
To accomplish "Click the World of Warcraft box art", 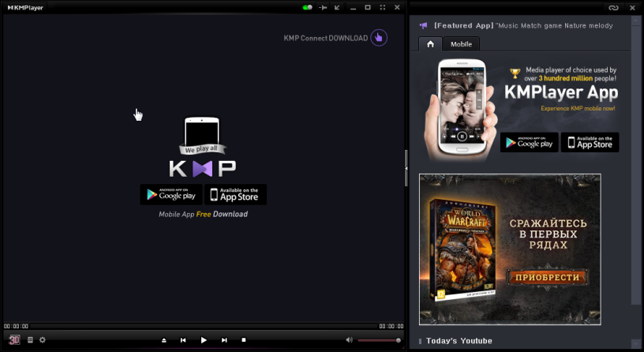I will point(462,249).
